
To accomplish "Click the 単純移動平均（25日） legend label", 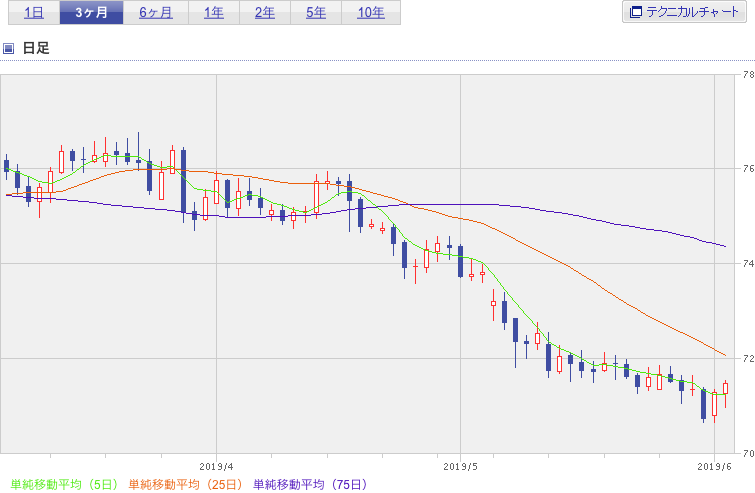I will [185, 484].
